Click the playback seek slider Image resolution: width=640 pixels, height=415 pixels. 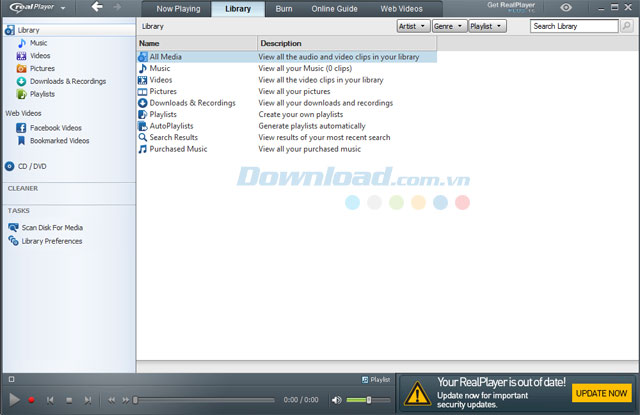204,400
